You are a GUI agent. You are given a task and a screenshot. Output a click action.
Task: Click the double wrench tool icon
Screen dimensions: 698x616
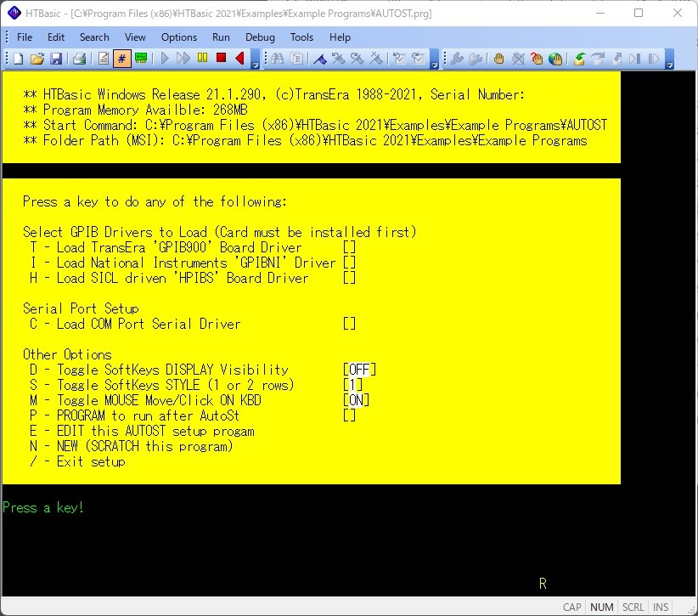tap(476, 59)
